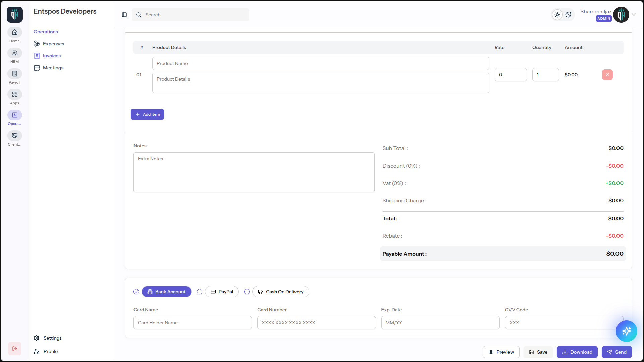Open the Home section icon
This screenshot has height=362, width=644.
15,32
